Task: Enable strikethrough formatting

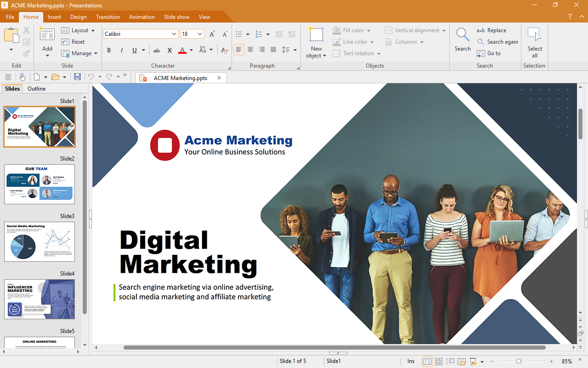Action: [x=157, y=50]
